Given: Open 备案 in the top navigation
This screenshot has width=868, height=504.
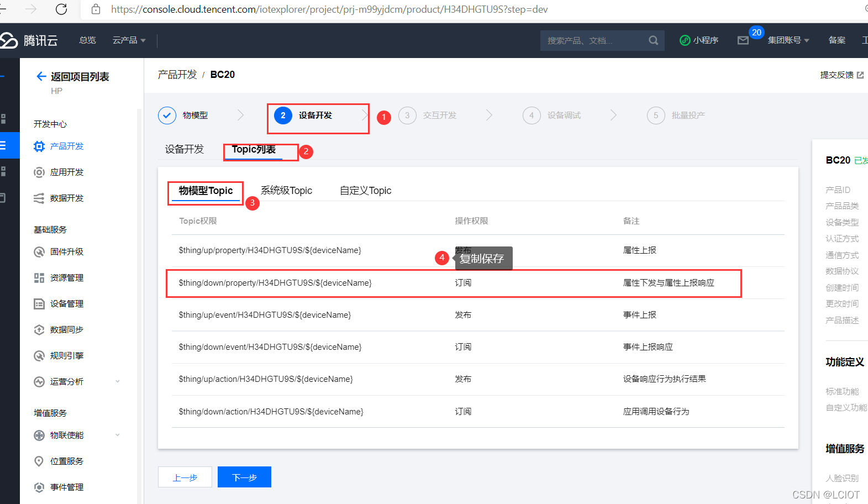Looking at the screenshot, I should [837, 40].
